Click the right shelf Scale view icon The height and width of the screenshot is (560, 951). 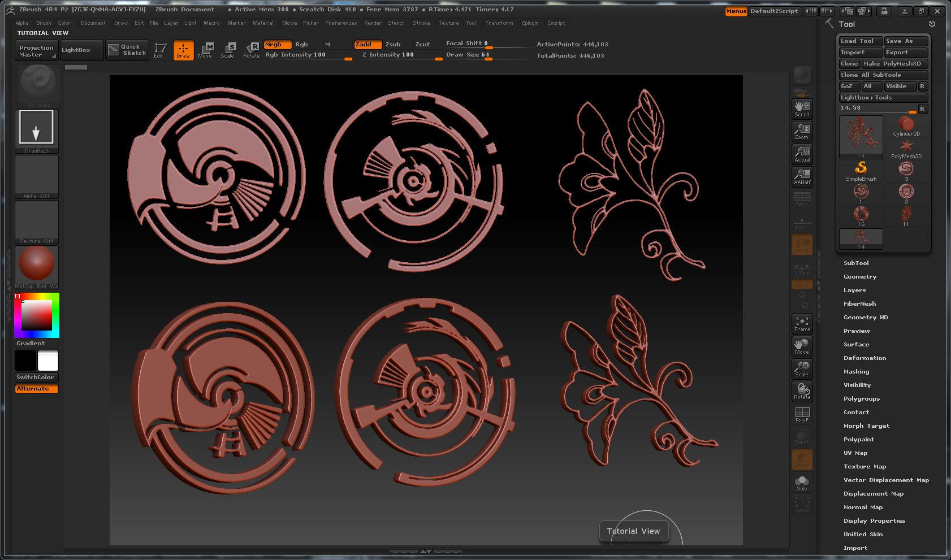click(x=802, y=368)
